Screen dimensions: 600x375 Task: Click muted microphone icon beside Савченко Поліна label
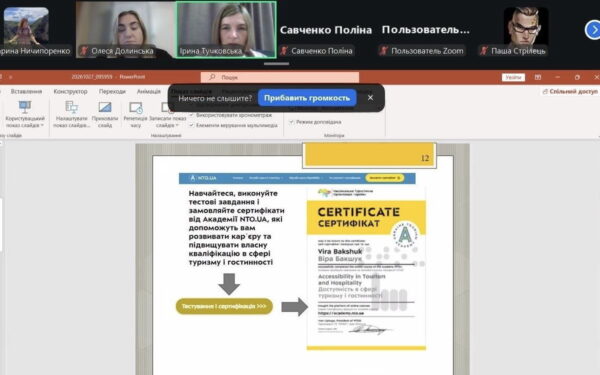pyautogui.click(x=284, y=51)
